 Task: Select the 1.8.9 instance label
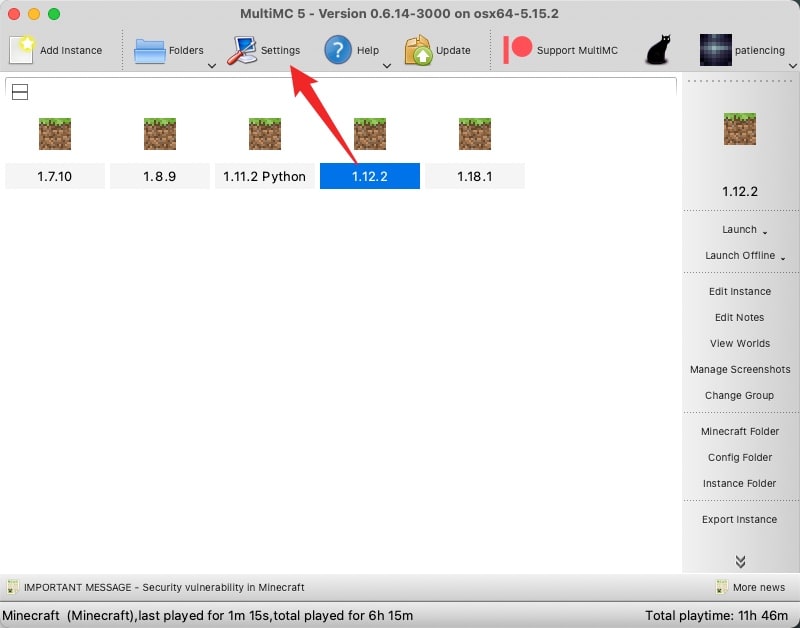pos(160,177)
